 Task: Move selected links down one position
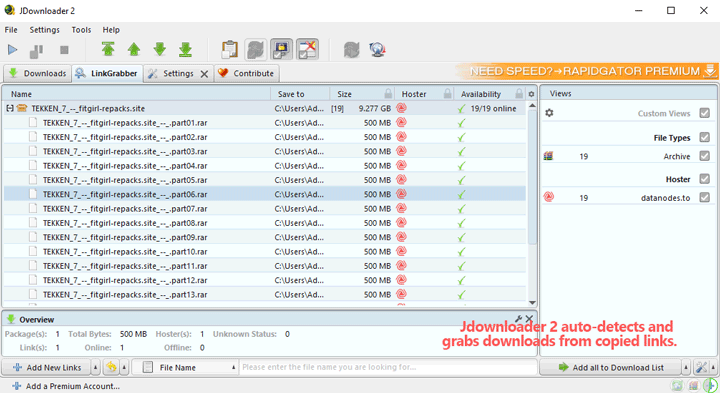(160, 49)
